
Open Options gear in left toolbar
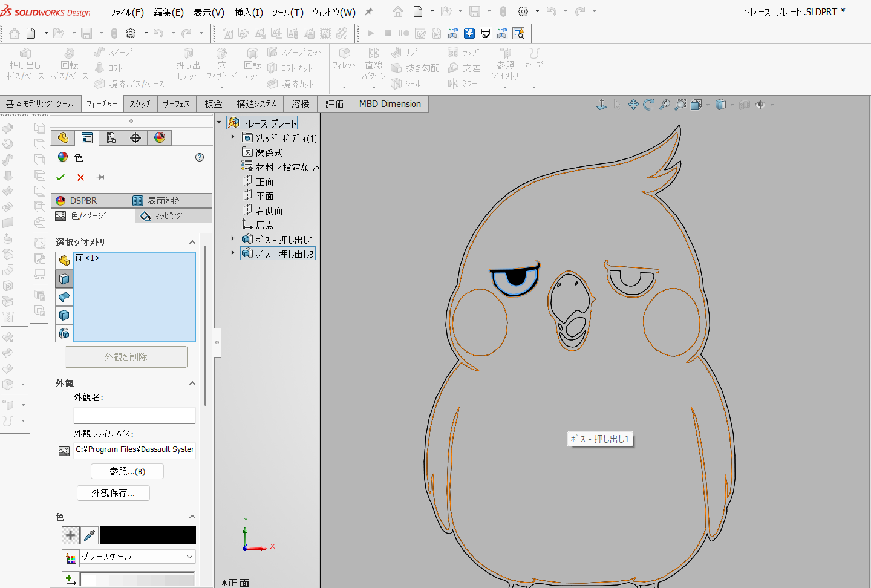131,33
